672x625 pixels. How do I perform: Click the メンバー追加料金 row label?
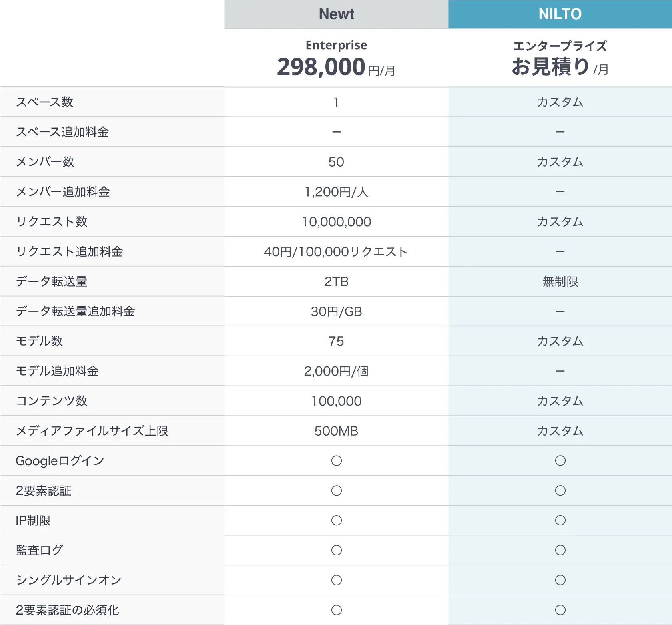click(62, 192)
